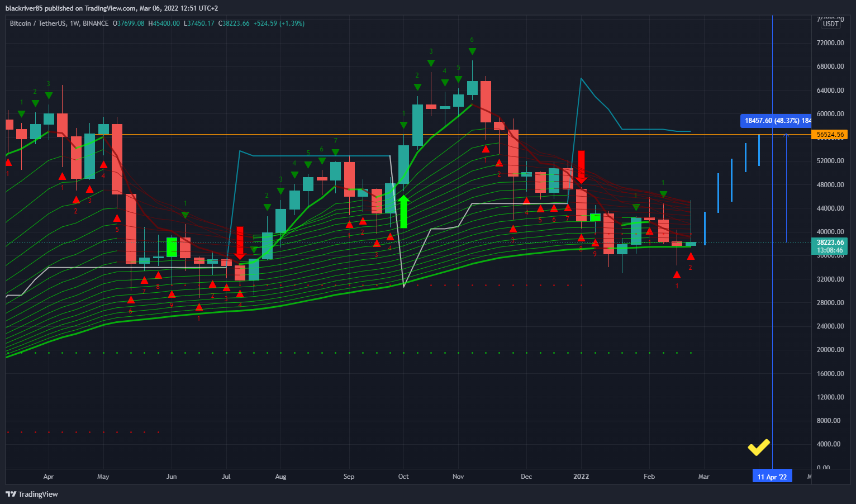
Task: Click the 64000.00 price axis value
Action: (x=830, y=91)
